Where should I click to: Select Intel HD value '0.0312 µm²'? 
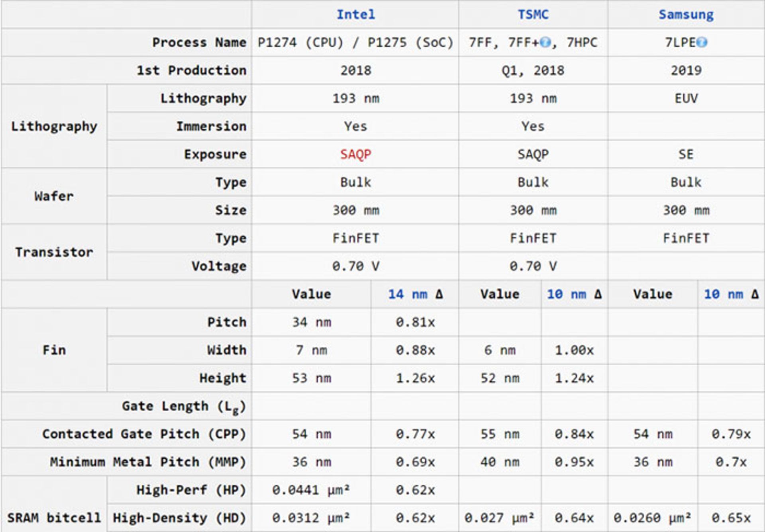[x=312, y=518]
